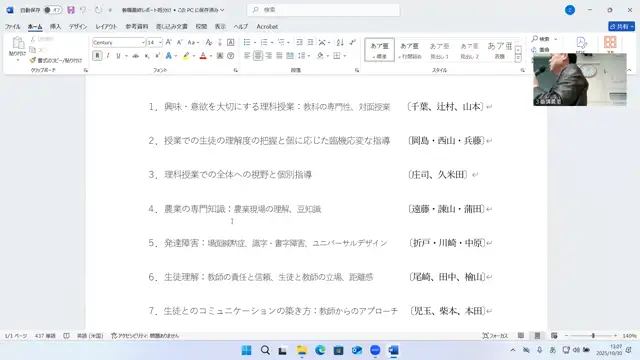640x360 pixels.
Task: Switch to Print Layout view in status bar
Action: tap(538, 336)
